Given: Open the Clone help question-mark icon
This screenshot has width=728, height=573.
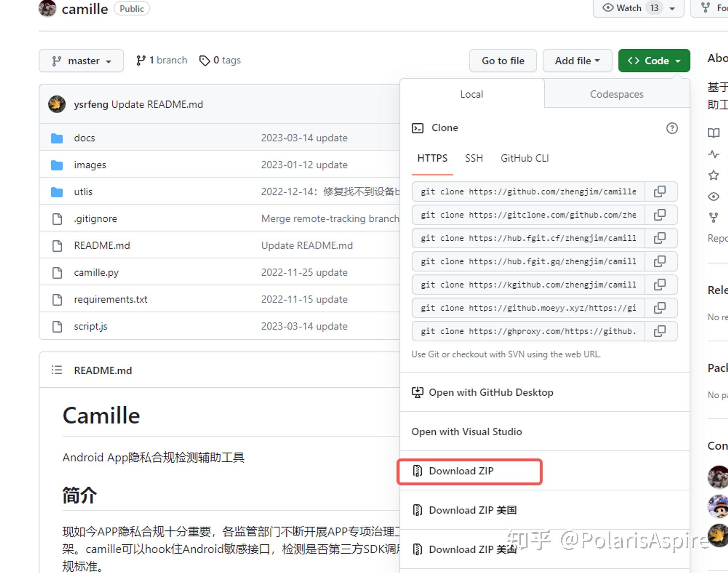Looking at the screenshot, I should (x=672, y=128).
